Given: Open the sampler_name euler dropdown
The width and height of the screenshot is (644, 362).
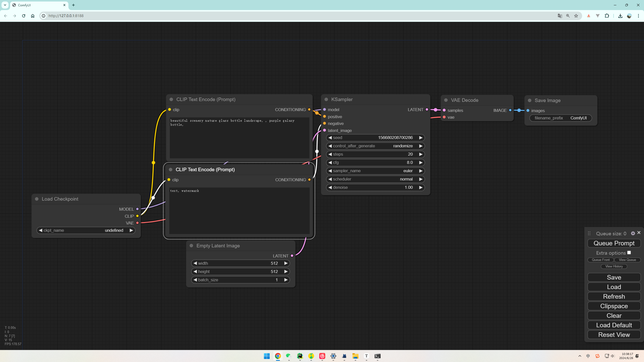Looking at the screenshot, I should 375,171.
